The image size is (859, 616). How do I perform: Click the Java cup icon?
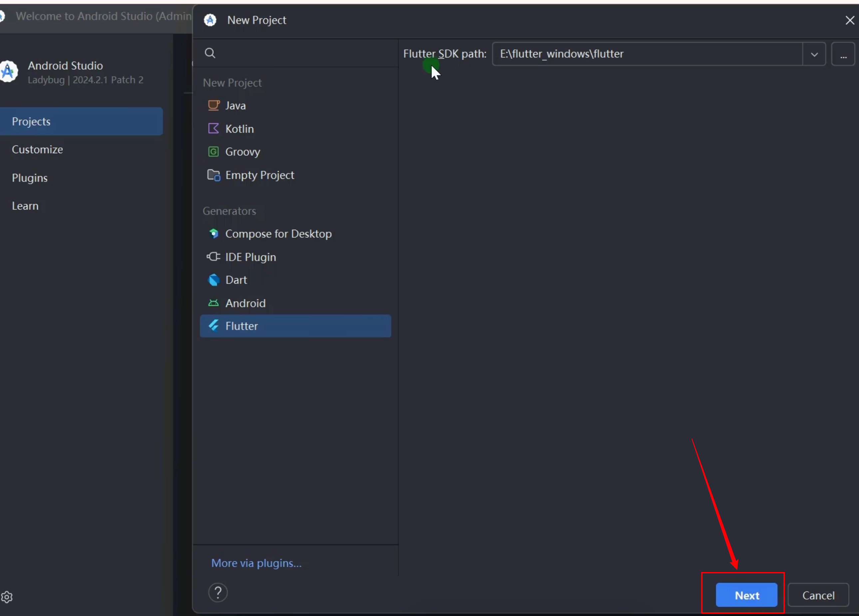tap(214, 105)
